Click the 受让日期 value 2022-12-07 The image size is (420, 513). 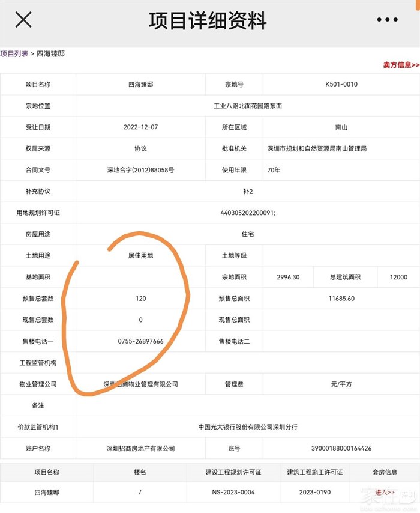141,127
